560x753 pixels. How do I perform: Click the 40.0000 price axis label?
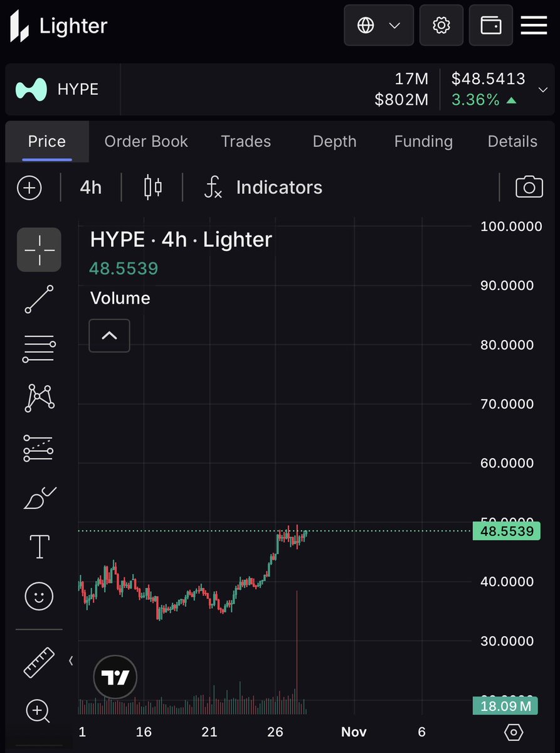click(x=507, y=582)
